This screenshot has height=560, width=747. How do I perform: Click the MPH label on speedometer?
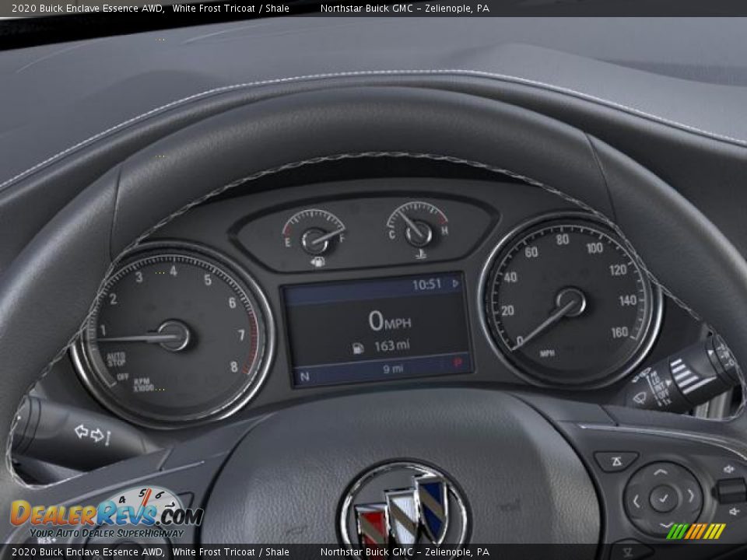pos(546,353)
